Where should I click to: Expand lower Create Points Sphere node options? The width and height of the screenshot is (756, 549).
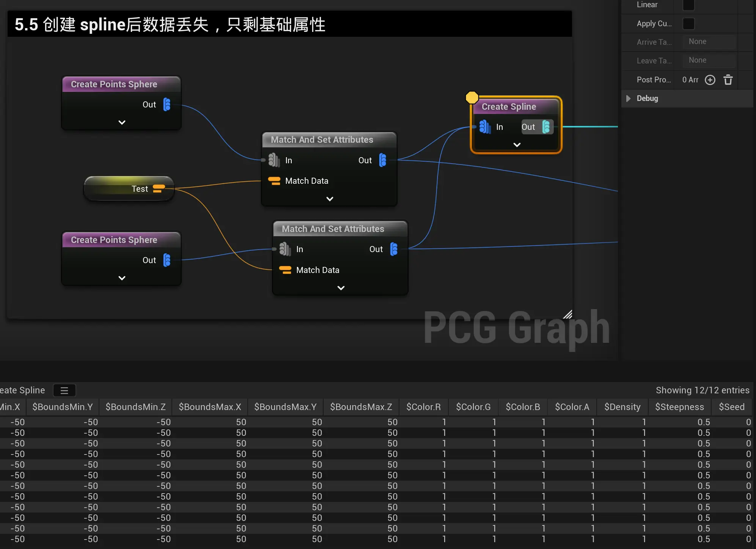(122, 278)
